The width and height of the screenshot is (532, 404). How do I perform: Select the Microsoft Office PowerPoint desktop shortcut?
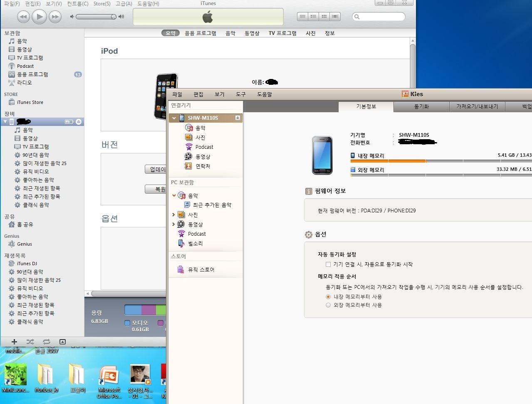(x=109, y=382)
